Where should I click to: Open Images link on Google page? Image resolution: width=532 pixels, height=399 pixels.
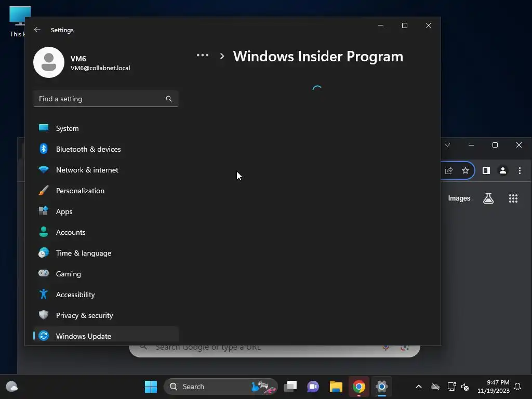coord(459,198)
